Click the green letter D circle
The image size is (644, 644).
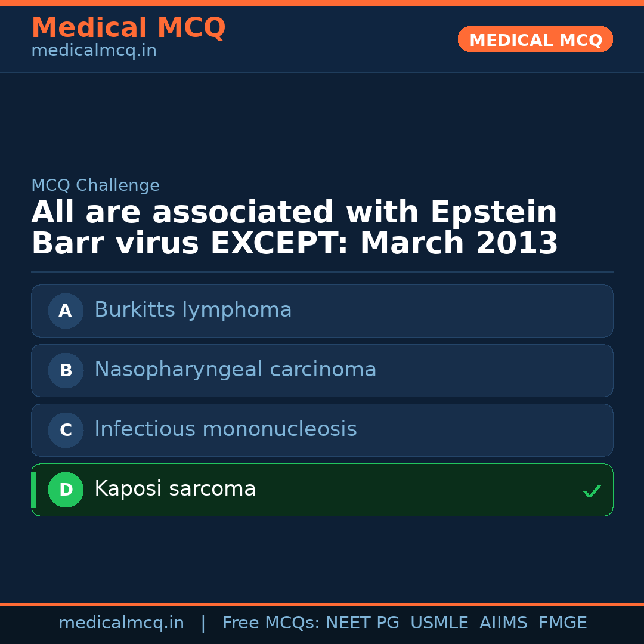pyautogui.click(x=66, y=490)
